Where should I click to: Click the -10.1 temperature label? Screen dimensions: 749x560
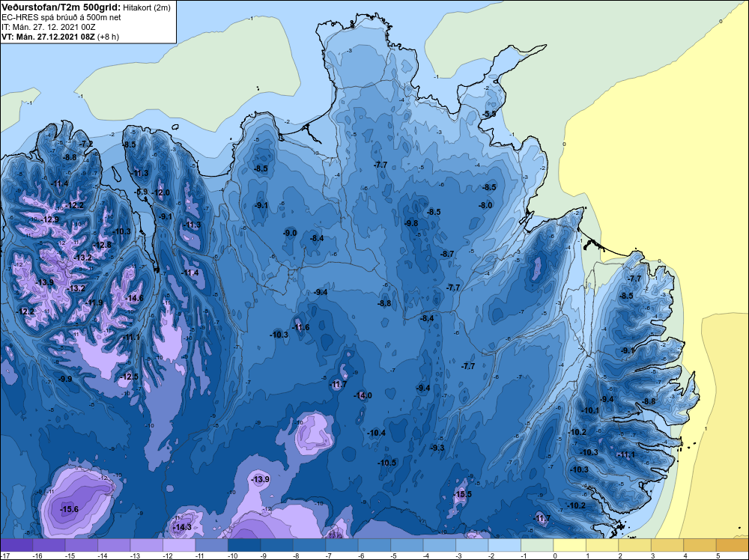tap(590, 410)
